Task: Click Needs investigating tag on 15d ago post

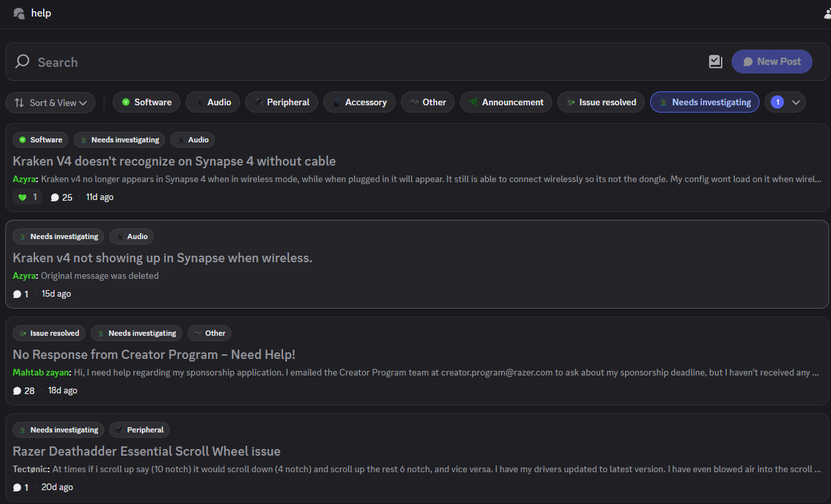Action: [58, 236]
